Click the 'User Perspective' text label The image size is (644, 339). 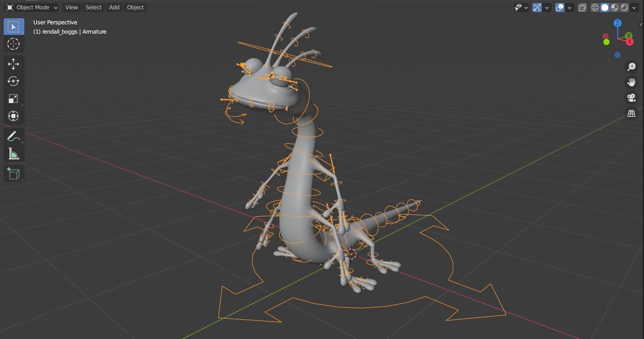click(x=55, y=22)
